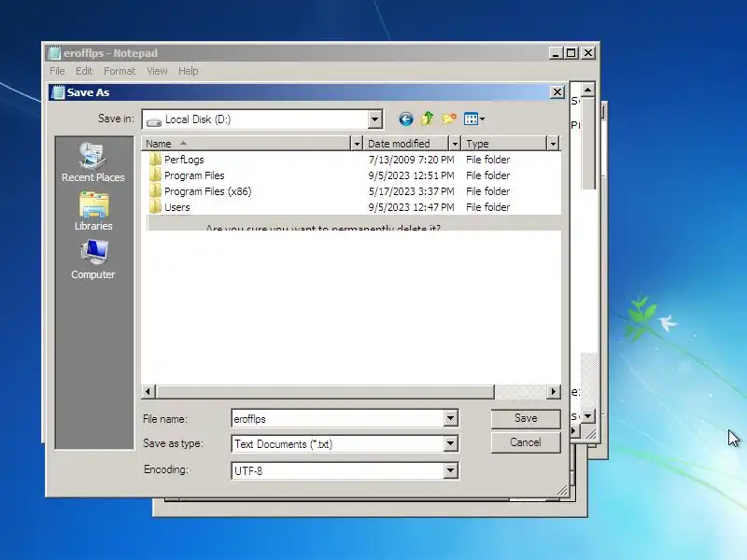This screenshot has height=560, width=747.
Task: Open the Format menu in Notepad
Action: click(x=120, y=71)
